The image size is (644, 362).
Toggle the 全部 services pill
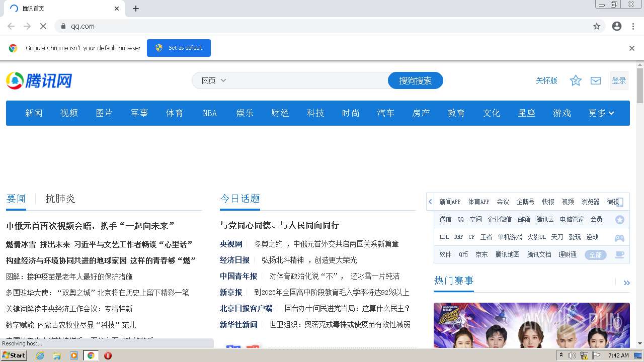[x=595, y=255]
